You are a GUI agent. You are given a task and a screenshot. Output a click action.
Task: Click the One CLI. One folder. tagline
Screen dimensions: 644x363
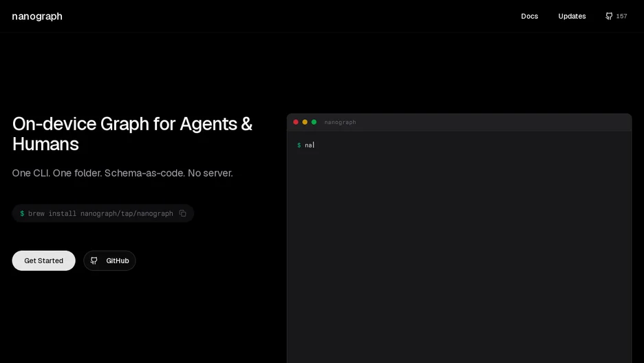(122, 173)
